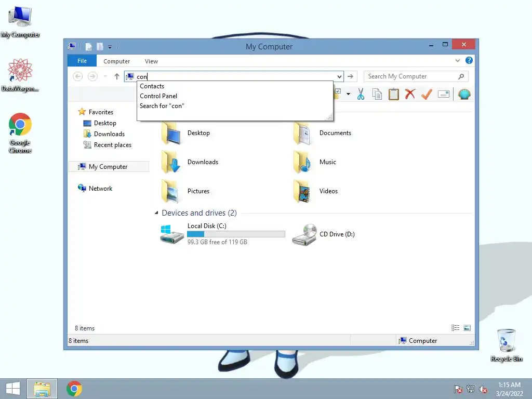
Task: Click the muted volume tray icon
Action: click(483, 389)
